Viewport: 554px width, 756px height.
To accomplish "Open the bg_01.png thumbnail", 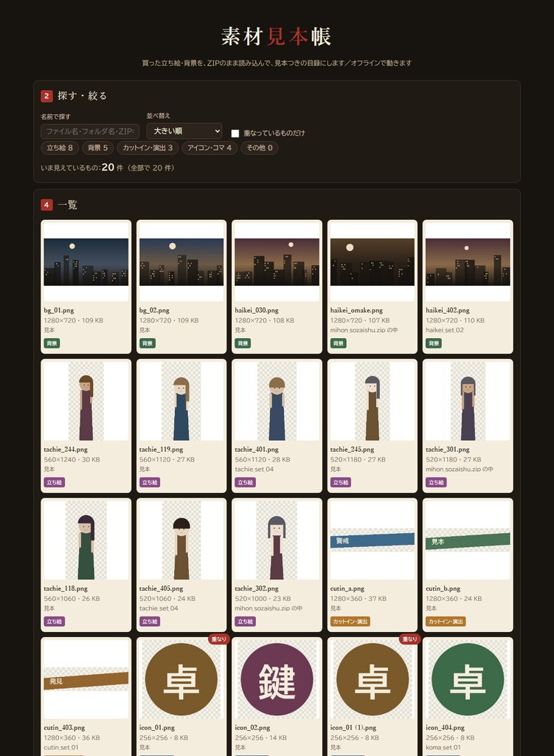I will (86, 262).
